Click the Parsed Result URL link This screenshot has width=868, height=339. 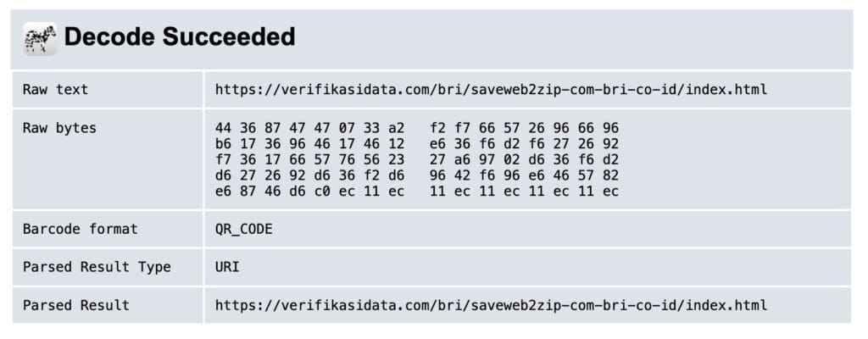pyautogui.click(x=491, y=305)
